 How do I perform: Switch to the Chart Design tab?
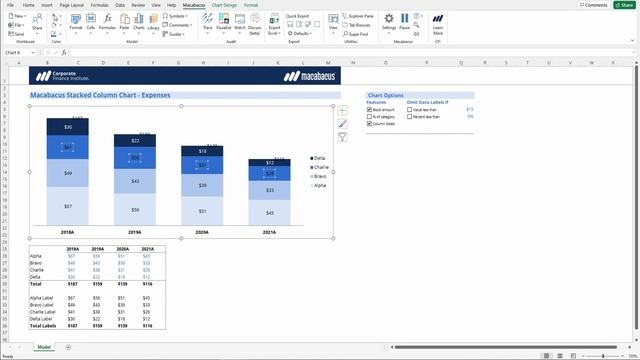(x=224, y=5)
